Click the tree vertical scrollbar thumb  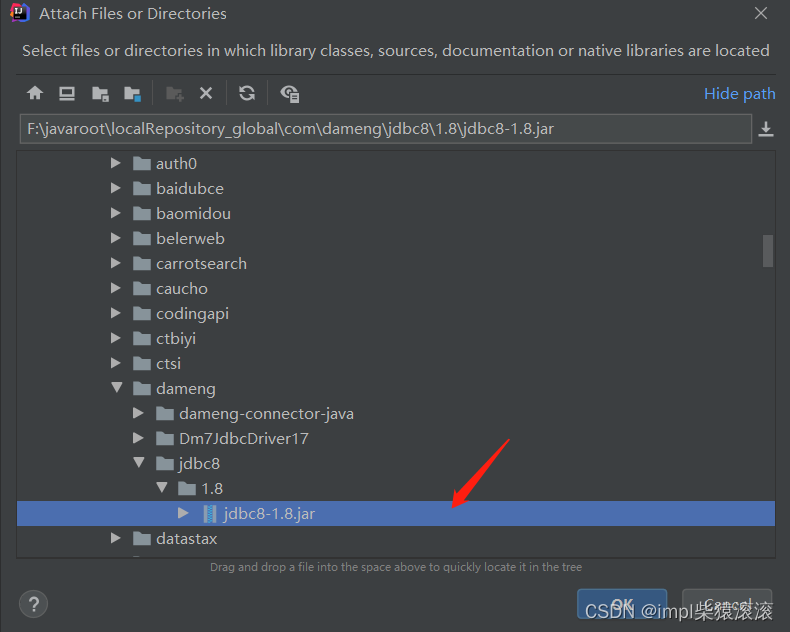(767, 250)
